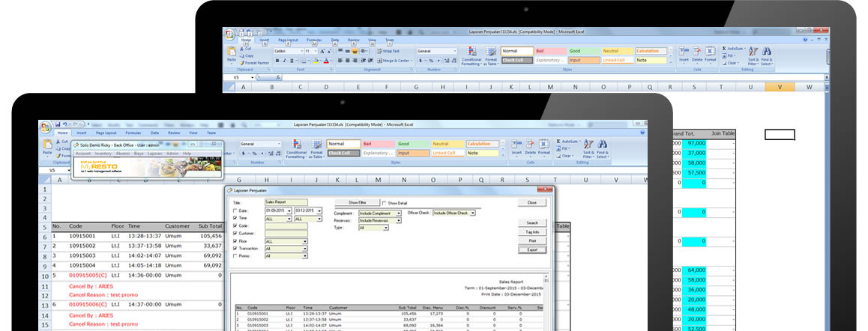Open the Officer Check dropdown

click(x=472, y=213)
